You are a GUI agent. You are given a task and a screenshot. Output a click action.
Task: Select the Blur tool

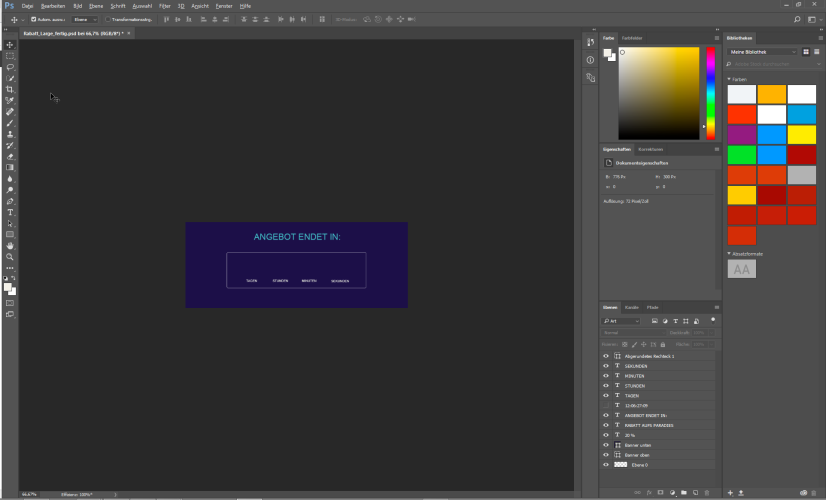point(10,179)
